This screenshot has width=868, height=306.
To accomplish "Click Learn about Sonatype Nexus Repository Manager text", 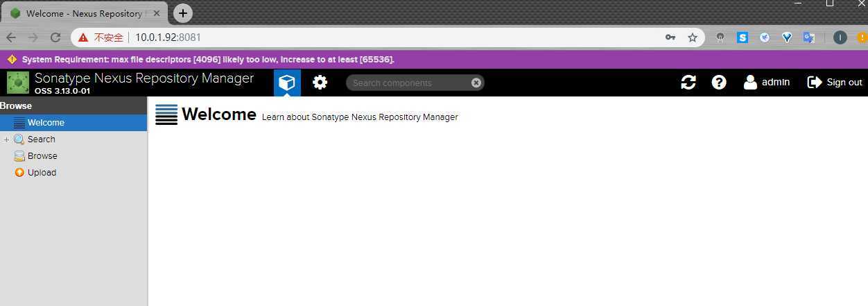I will click(360, 117).
